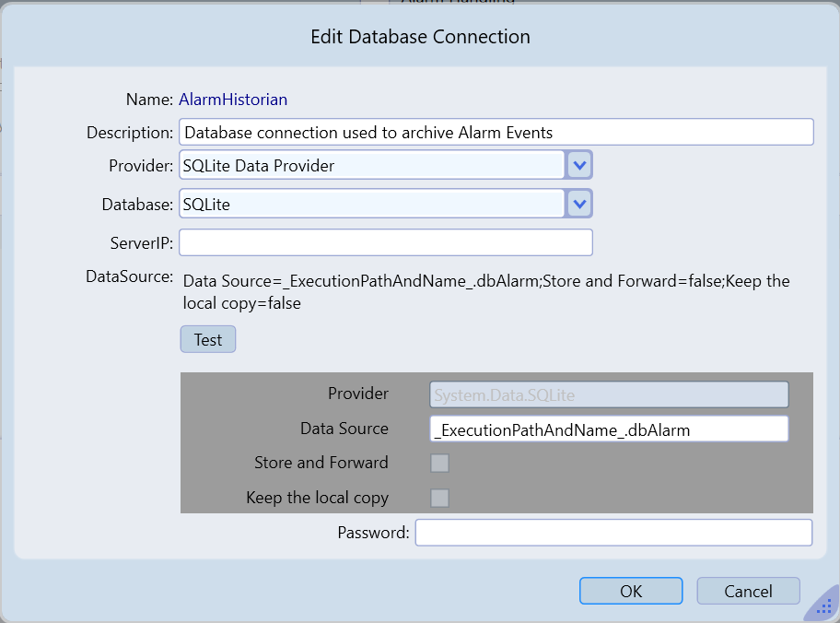Click Cancel to discard changes
Viewport: 840px width, 623px height.
tap(748, 591)
